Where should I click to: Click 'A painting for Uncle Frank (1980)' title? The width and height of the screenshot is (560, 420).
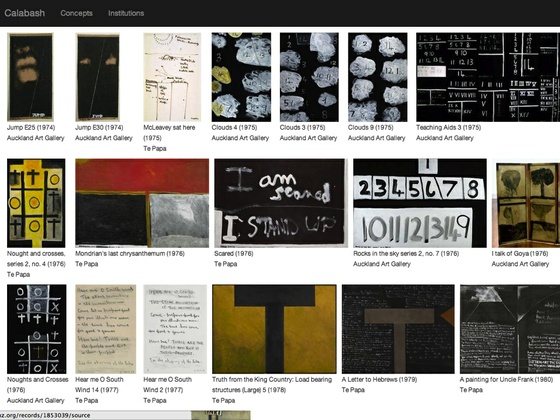tap(506, 380)
